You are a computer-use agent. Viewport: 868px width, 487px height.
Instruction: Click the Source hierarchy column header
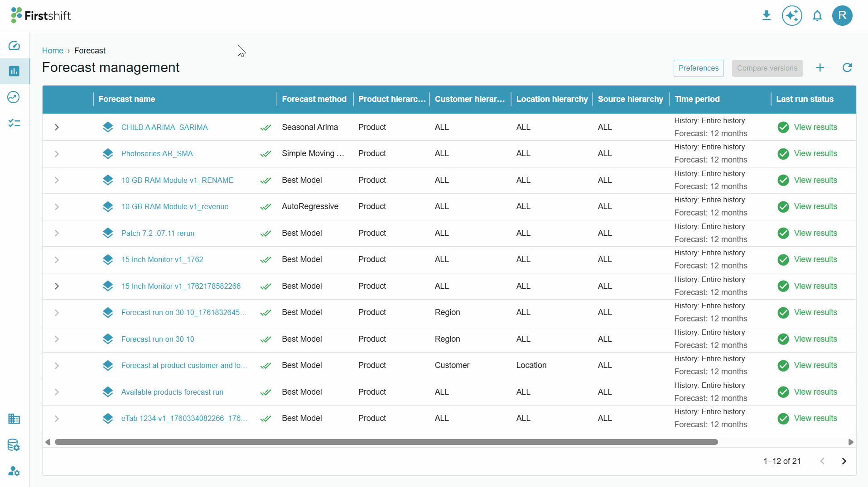(x=630, y=99)
